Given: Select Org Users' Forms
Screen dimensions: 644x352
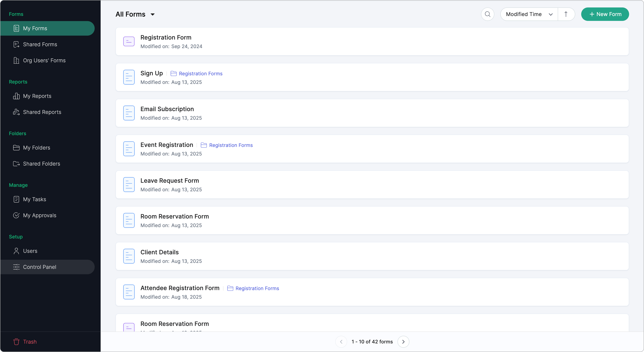Looking at the screenshot, I should [44, 60].
